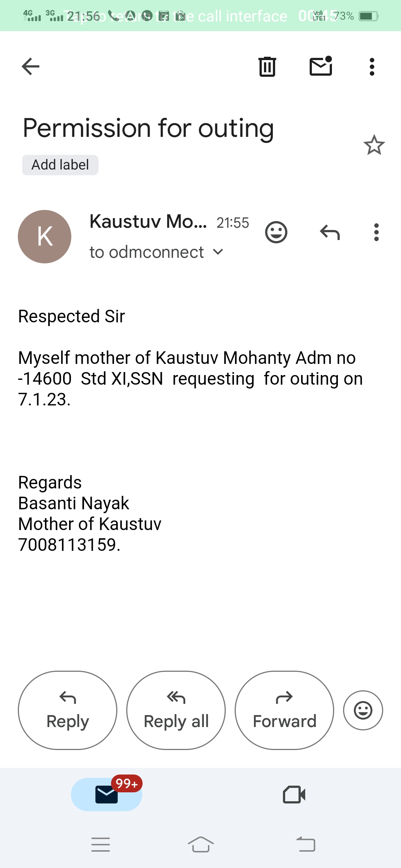The image size is (401, 868).
Task: Star the Permission for outing email
Action: click(374, 145)
